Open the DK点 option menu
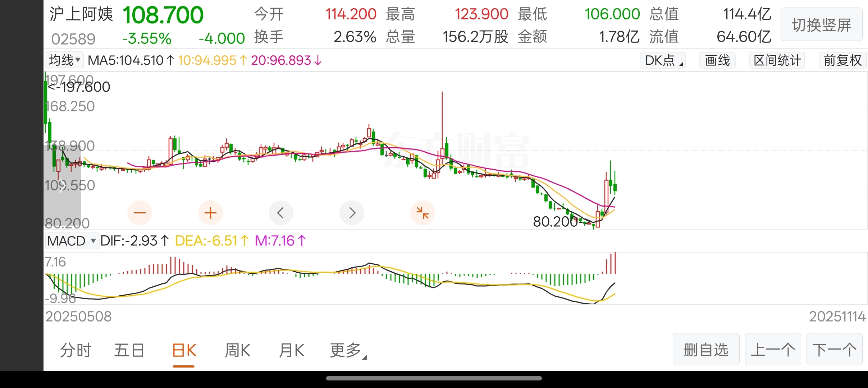 [663, 60]
